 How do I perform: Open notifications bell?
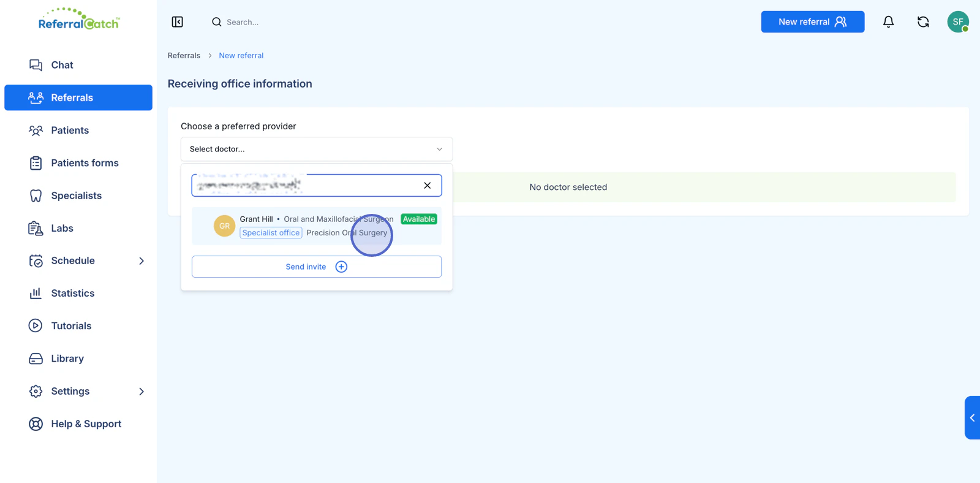click(888, 22)
